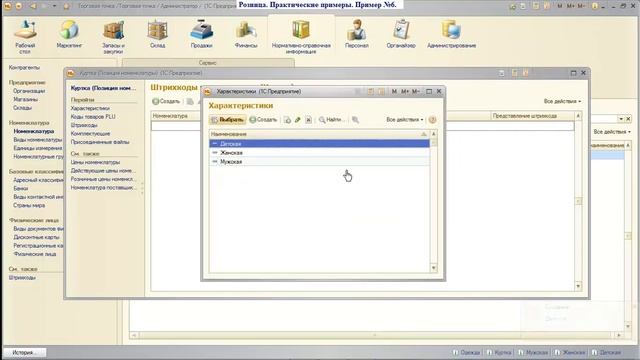Open the navigation history dropdown arrow in title bar
The width and height of the screenshot is (640, 360).
[x=54, y=6]
